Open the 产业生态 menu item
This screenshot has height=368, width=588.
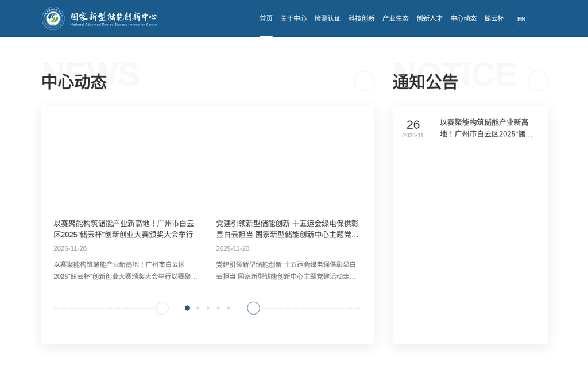tap(395, 18)
